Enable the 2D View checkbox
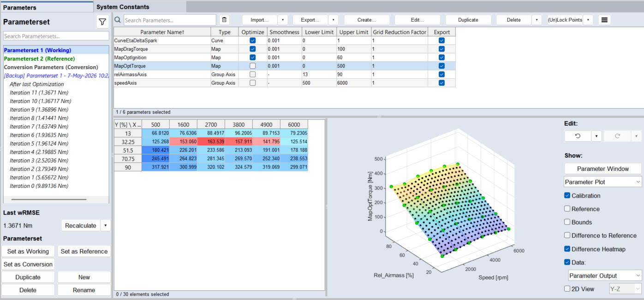This screenshot has width=644, height=300. tap(567, 289)
